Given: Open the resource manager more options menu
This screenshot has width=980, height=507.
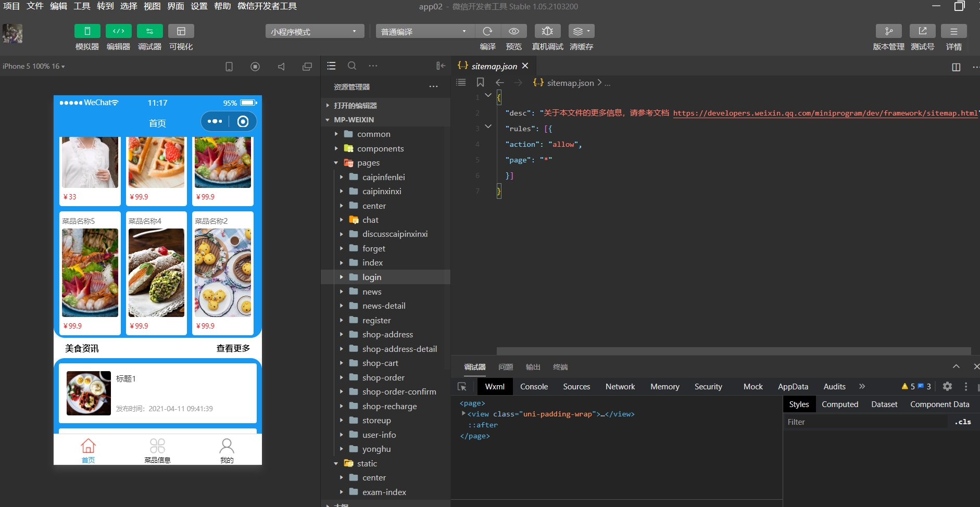Looking at the screenshot, I should [x=433, y=87].
